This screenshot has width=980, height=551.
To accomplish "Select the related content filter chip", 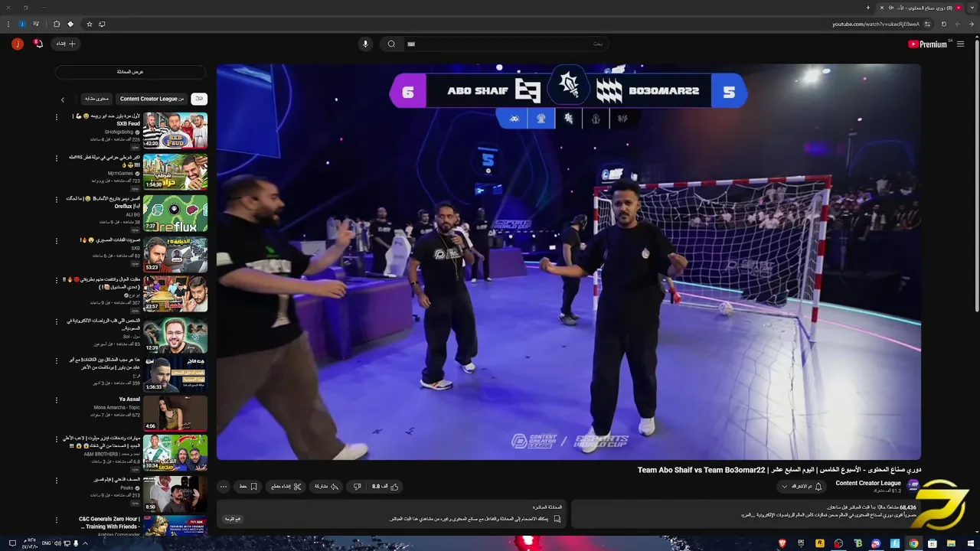I will point(96,99).
